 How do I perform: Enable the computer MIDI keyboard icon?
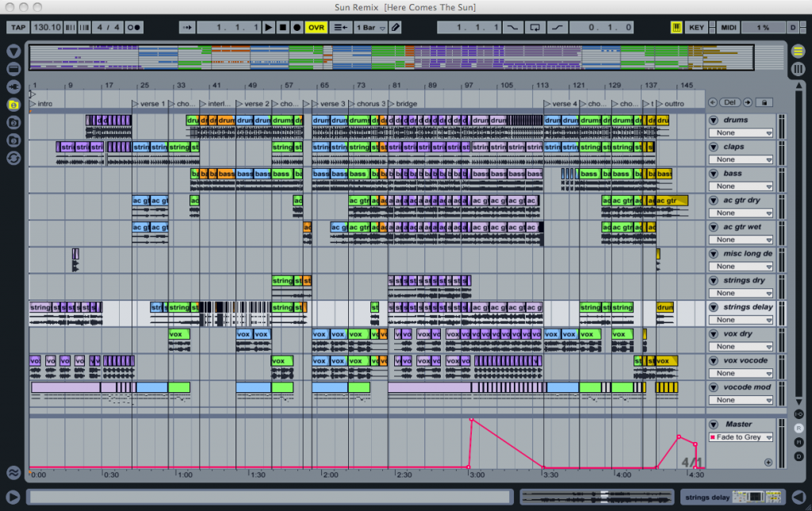[x=676, y=28]
